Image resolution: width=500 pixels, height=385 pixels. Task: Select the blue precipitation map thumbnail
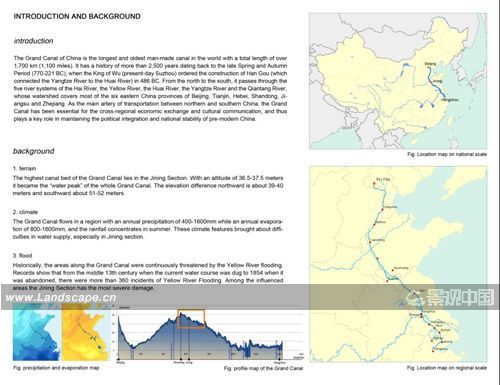click(37, 334)
